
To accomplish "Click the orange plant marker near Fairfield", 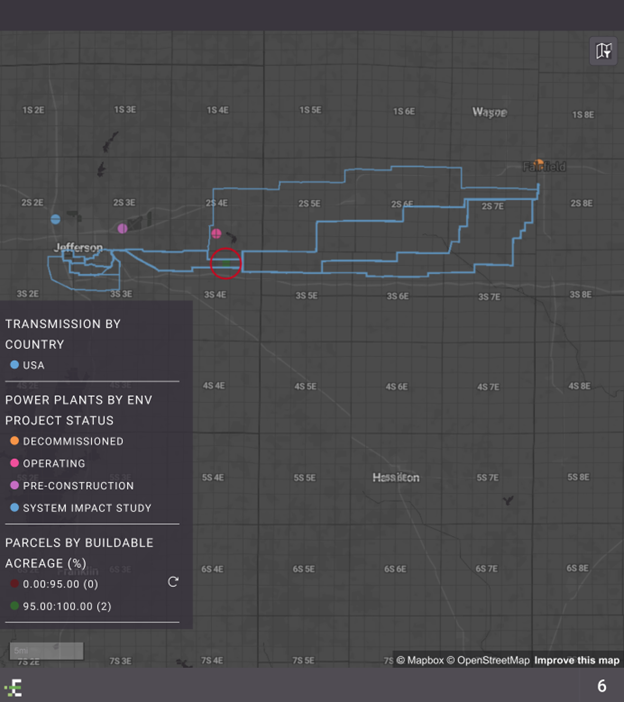I will [539, 164].
